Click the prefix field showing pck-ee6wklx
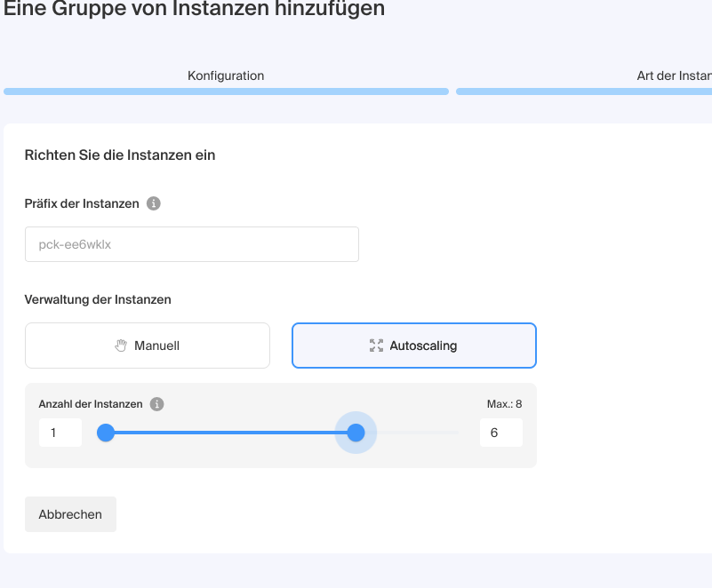 [x=191, y=243]
